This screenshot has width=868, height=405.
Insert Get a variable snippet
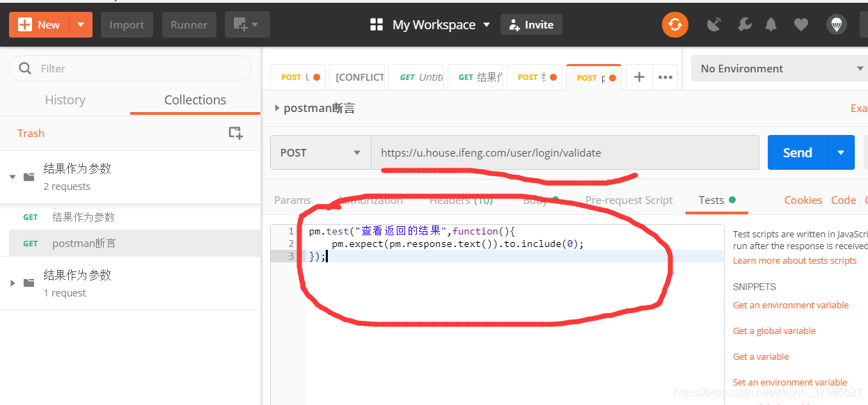click(761, 356)
